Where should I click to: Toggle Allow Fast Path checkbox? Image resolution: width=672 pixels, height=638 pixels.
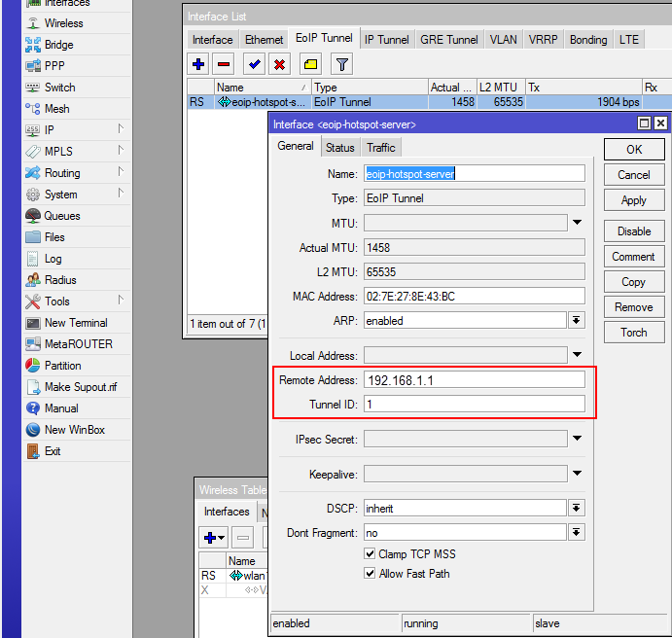[x=370, y=573]
